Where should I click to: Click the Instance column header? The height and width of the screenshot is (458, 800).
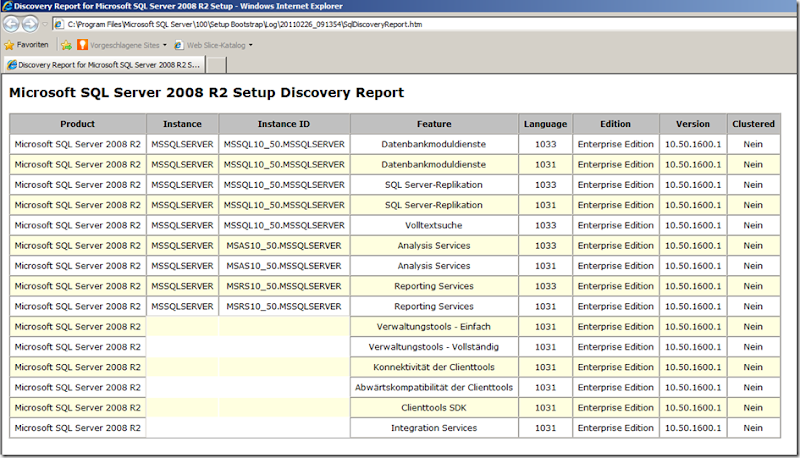182,124
